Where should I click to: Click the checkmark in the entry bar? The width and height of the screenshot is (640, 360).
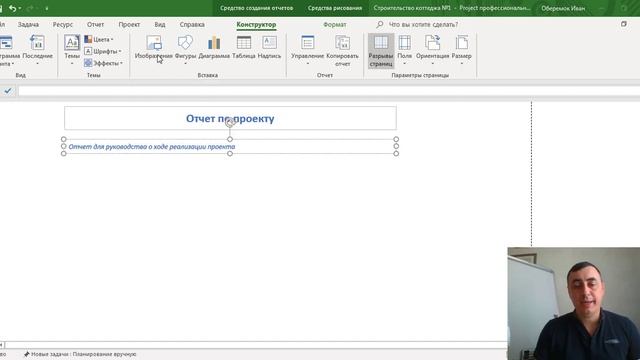tap(8, 91)
